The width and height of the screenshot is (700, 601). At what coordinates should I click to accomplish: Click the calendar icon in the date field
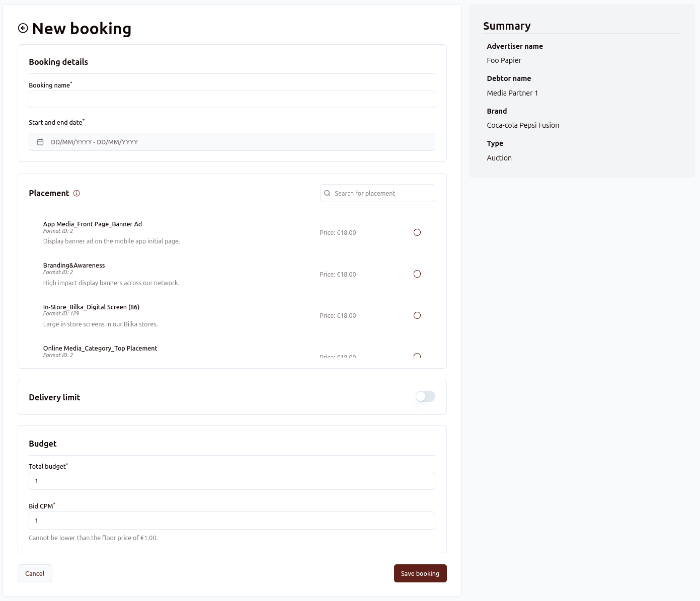[x=40, y=142]
